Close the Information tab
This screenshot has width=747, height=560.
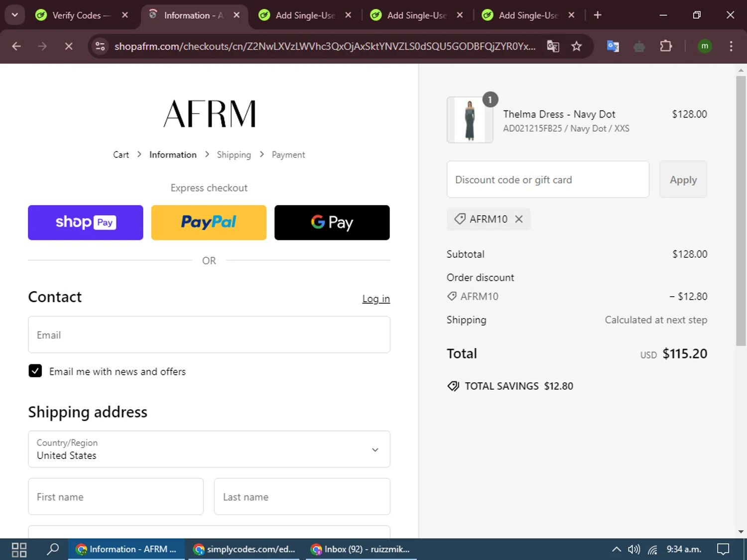tap(237, 15)
